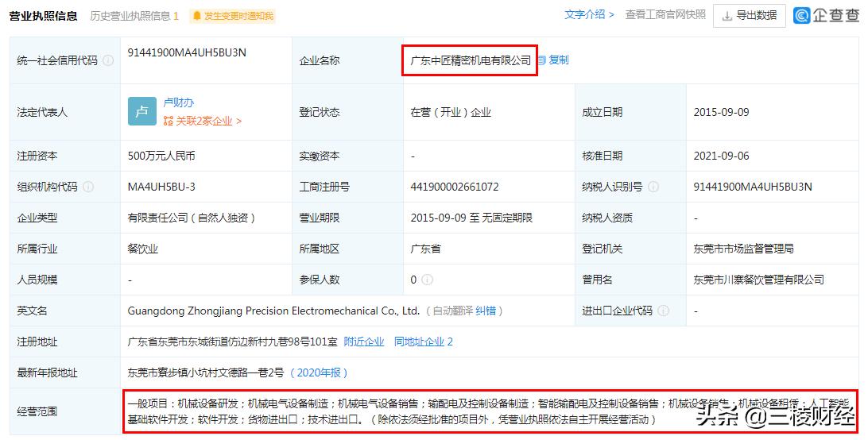Click relation icon beside 关联2家企业
This screenshot has height=440, width=868.
tap(169, 121)
